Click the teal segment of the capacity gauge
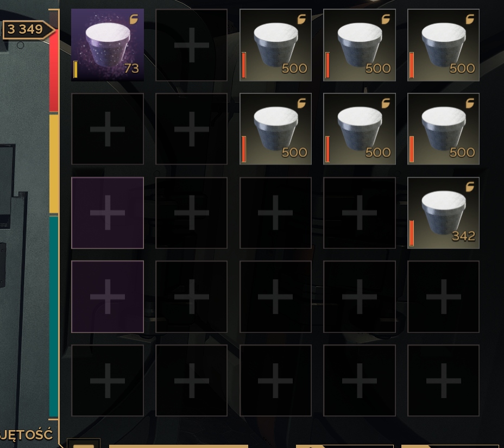The width and height of the screenshot is (504, 448). pos(54,317)
